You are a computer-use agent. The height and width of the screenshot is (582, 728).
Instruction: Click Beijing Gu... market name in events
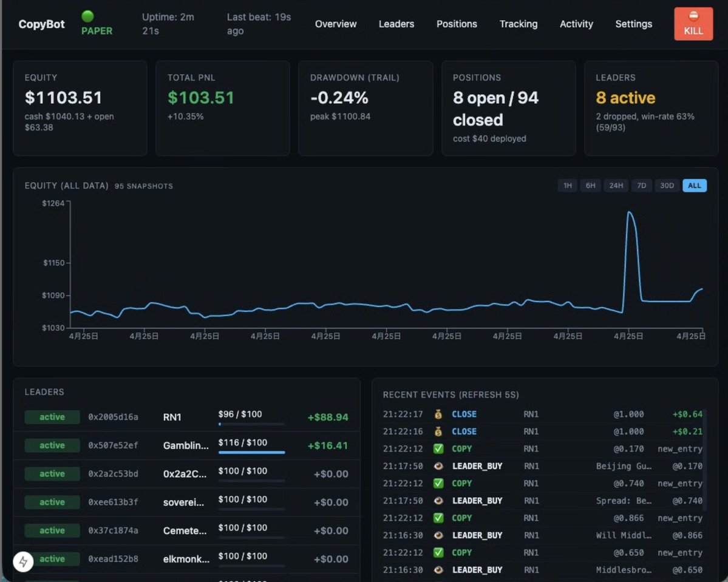point(624,466)
